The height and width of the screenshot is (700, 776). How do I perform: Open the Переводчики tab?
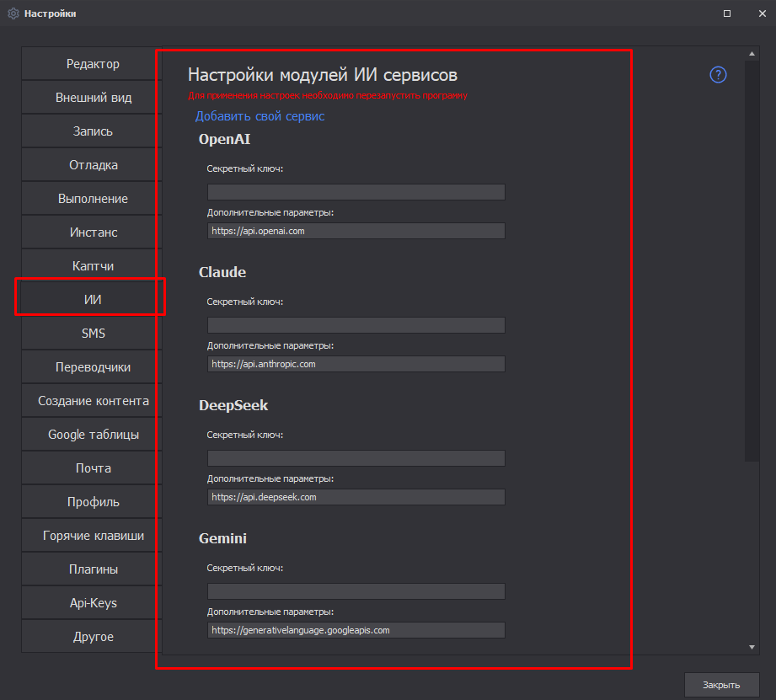92,367
